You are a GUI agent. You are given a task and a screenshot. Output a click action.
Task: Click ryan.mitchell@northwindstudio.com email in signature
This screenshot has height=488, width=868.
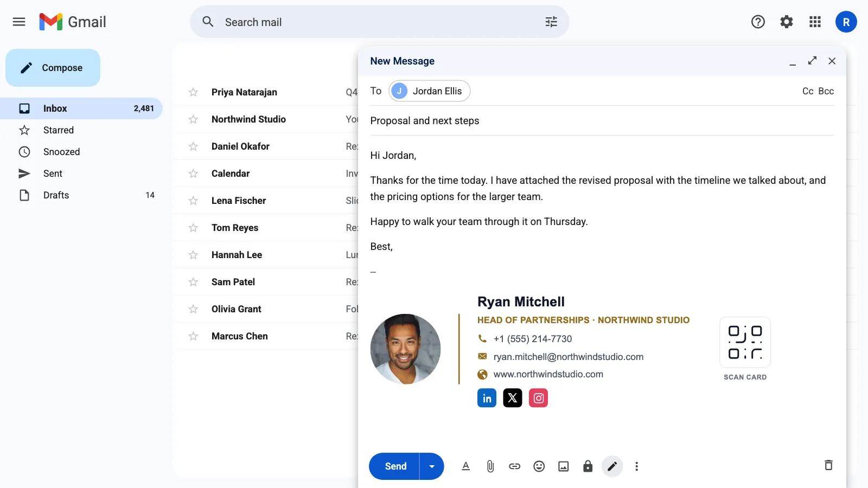pos(569,357)
